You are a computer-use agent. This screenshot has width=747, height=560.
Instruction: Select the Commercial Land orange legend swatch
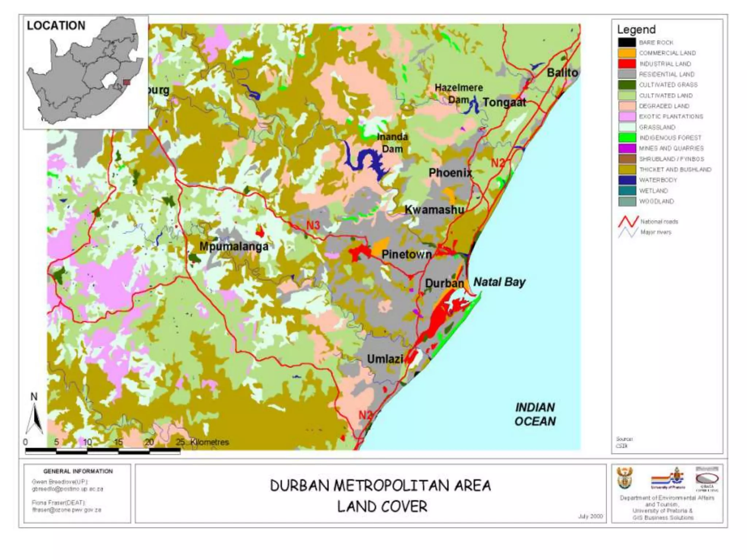point(627,53)
